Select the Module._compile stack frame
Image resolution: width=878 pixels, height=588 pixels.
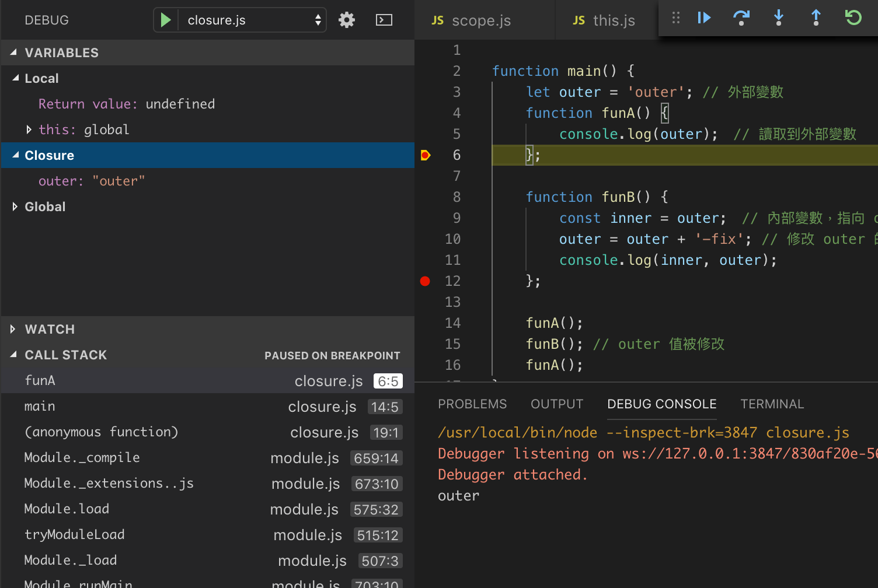(82, 458)
